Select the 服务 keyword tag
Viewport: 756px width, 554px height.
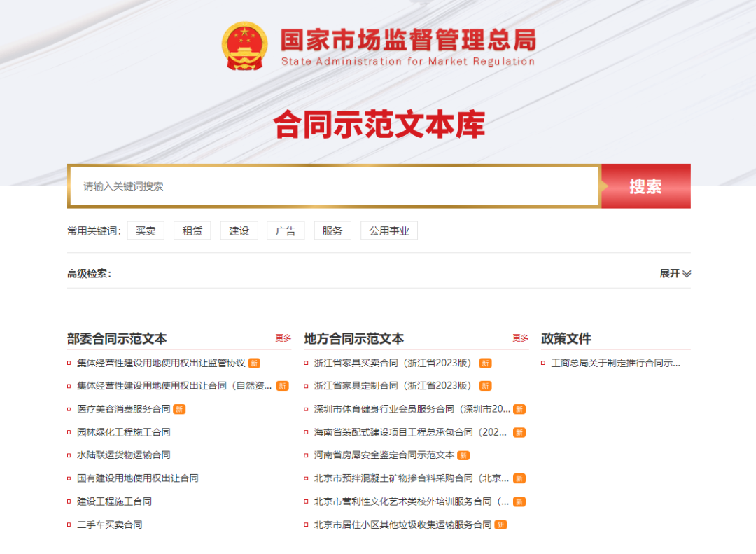332,230
